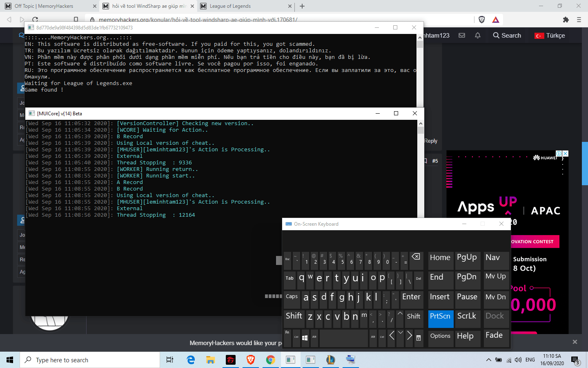The height and width of the screenshot is (368, 588).
Task: Click the Options key on On-Screen Keyboard
Action: click(441, 338)
